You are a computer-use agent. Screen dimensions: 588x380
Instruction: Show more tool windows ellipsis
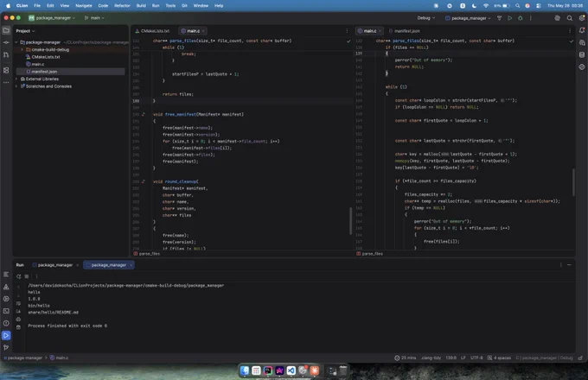click(x=6, y=82)
